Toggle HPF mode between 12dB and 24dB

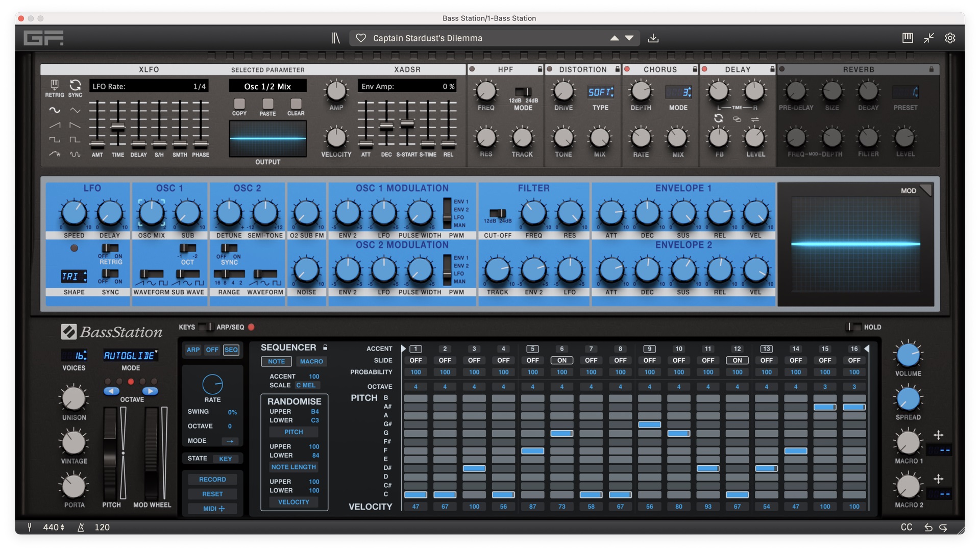click(523, 91)
